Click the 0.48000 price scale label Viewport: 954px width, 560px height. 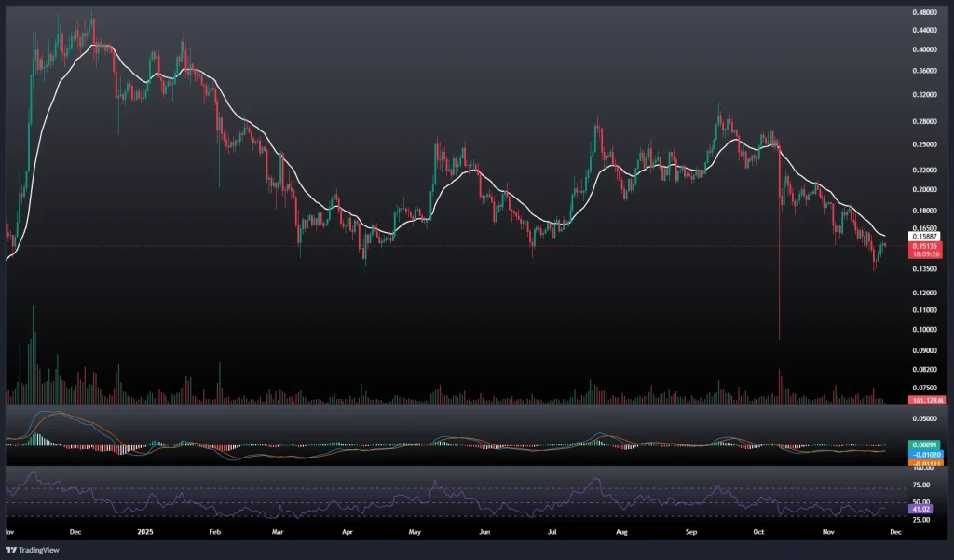point(924,13)
